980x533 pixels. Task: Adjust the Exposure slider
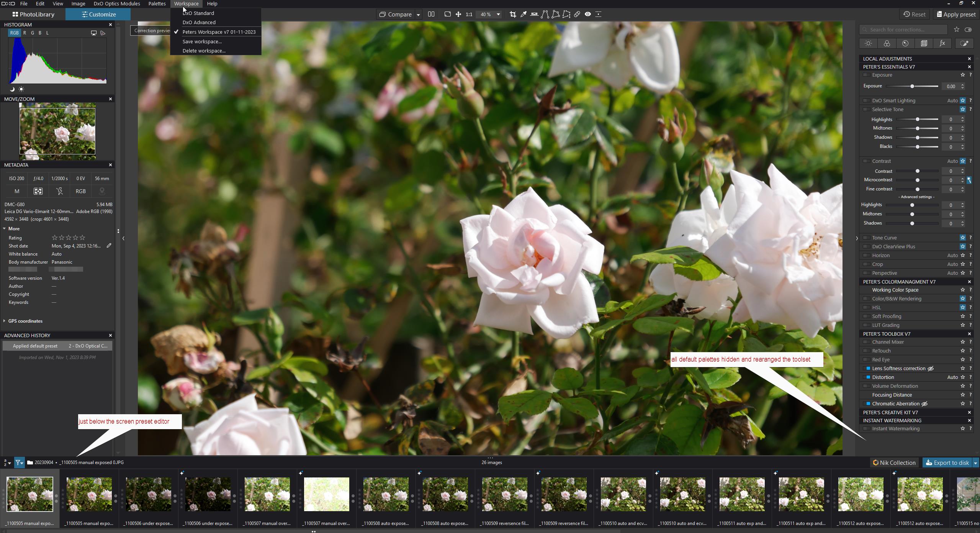click(x=912, y=86)
